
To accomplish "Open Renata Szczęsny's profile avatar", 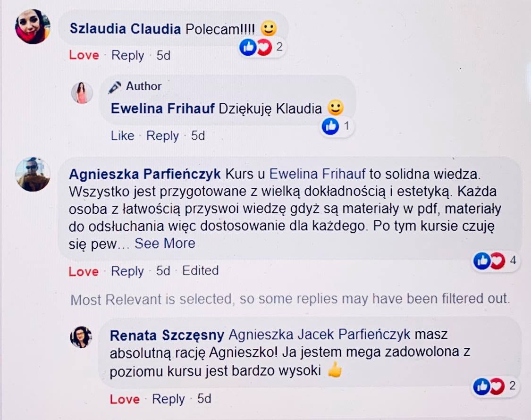I will 81,337.
